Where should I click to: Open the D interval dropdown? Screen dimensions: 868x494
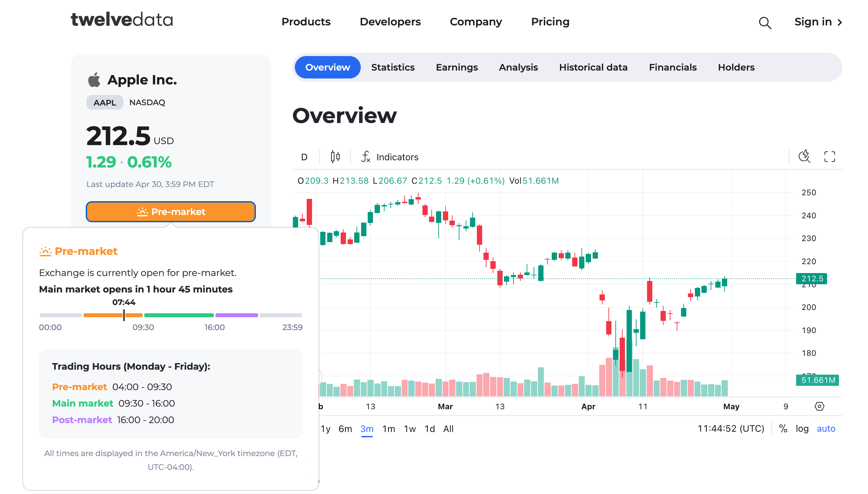pyautogui.click(x=304, y=157)
